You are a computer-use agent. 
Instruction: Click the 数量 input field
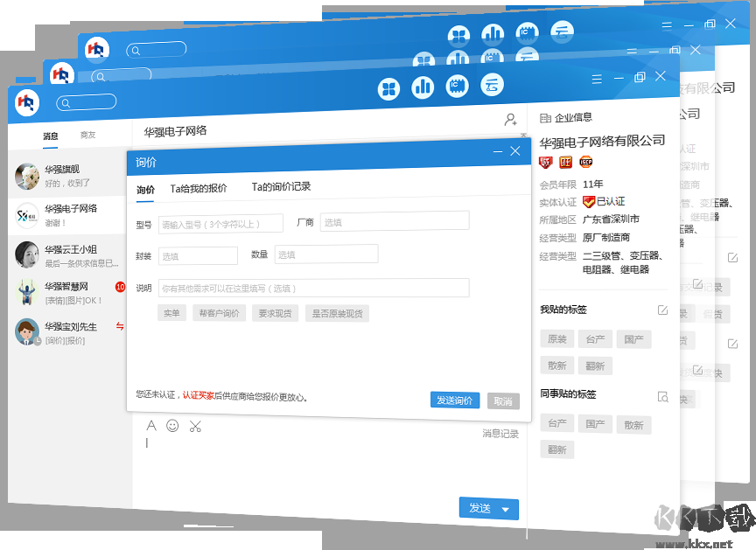coord(326,254)
